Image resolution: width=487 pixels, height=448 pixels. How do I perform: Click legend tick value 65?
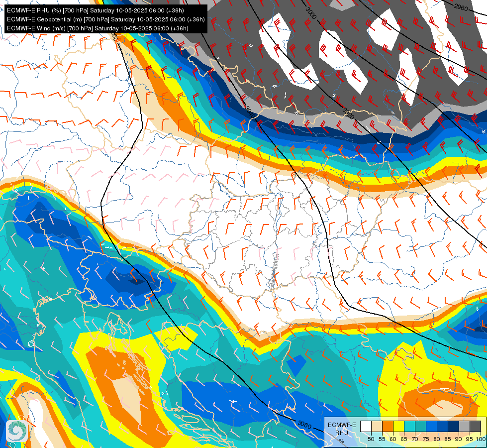[404, 439]
